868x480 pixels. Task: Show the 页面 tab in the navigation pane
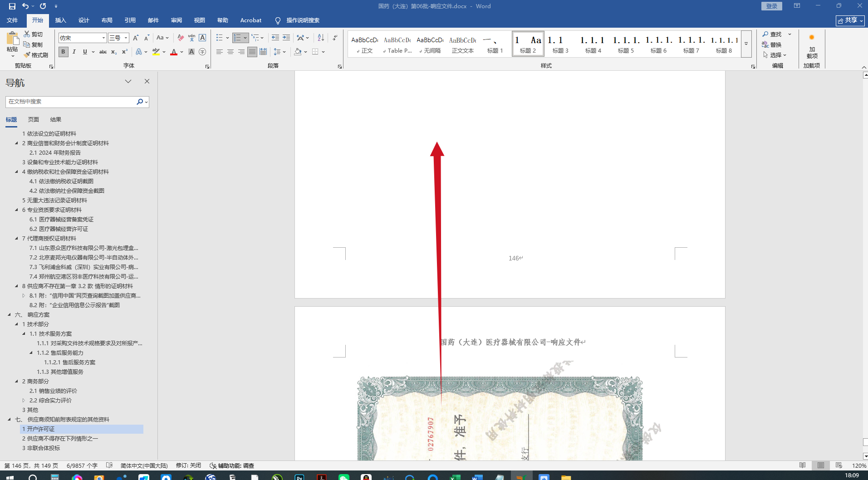(x=34, y=120)
